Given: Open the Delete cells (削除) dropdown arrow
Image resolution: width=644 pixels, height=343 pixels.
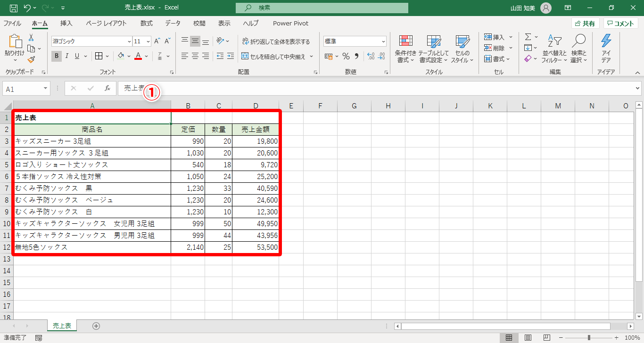Looking at the screenshot, I should [511, 48].
